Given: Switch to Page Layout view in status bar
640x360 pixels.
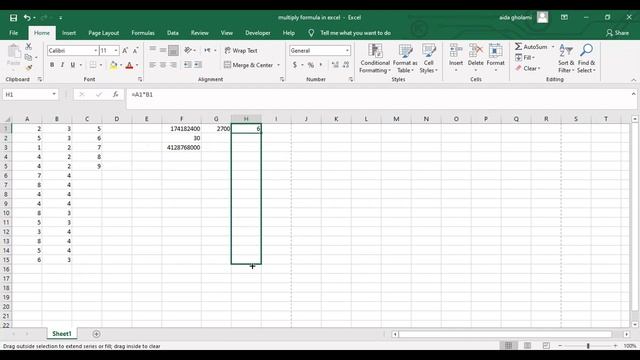Looking at the screenshot, I should click(x=527, y=346).
